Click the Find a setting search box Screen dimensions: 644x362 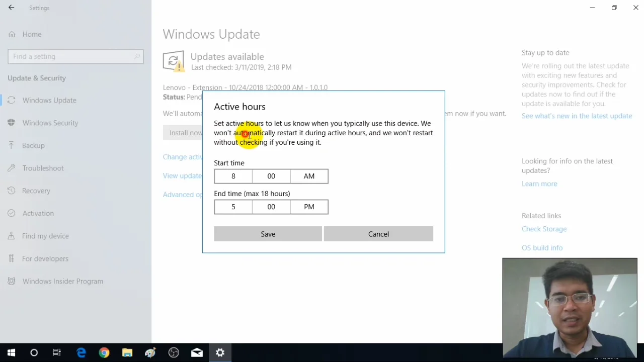tap(75, 56)
